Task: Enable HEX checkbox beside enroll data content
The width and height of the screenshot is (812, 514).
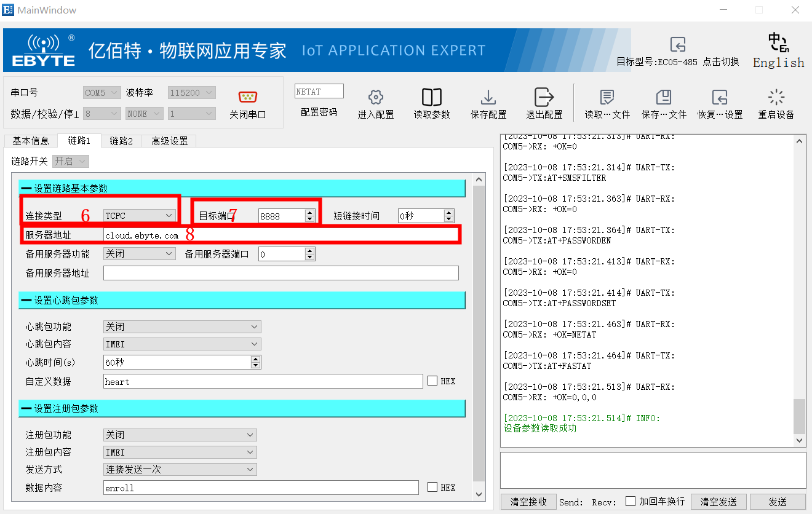Action: click(432, 487)
